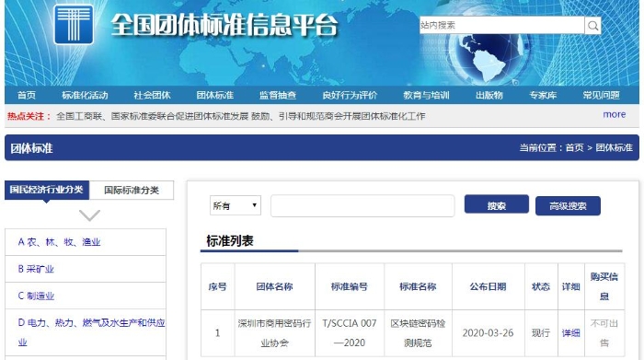Select the 国民经济行业分类 tab
This screenshot has width=644, height=360.
(46, 190)
